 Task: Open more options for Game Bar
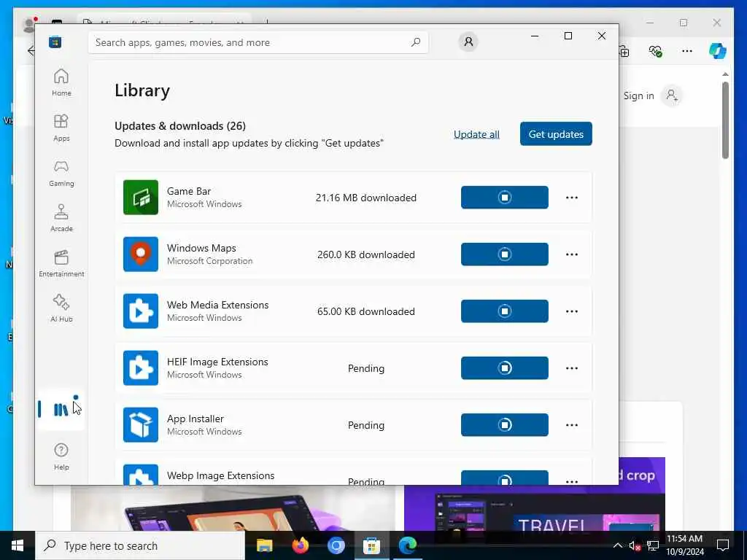(572, 197)
